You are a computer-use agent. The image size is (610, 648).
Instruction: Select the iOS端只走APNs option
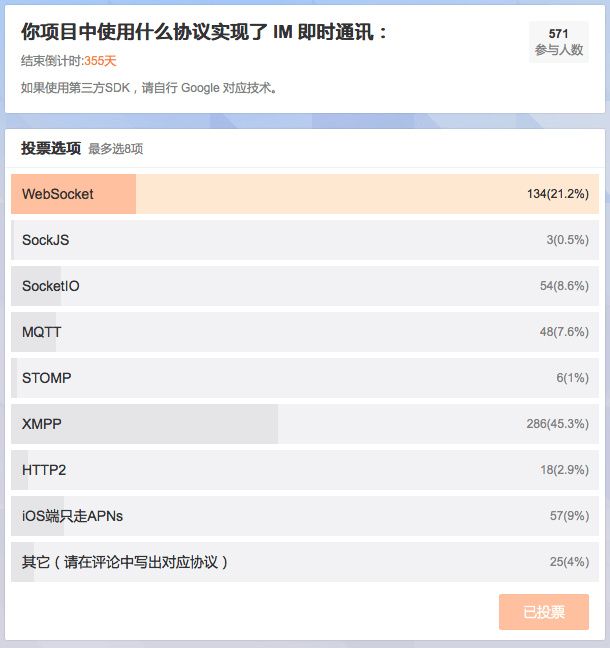pyautogui.click(x=305, y=516)
